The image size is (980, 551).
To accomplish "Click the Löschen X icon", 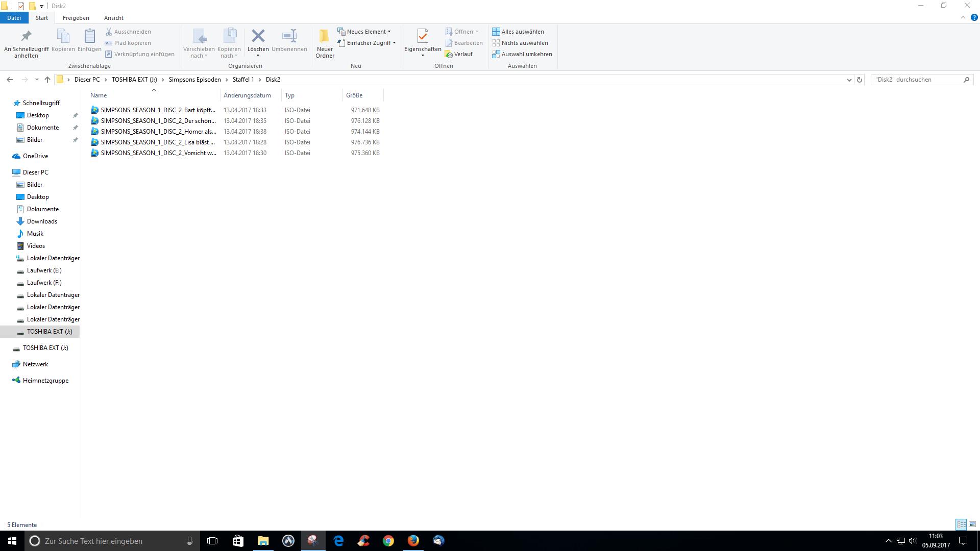I will 258,36.
